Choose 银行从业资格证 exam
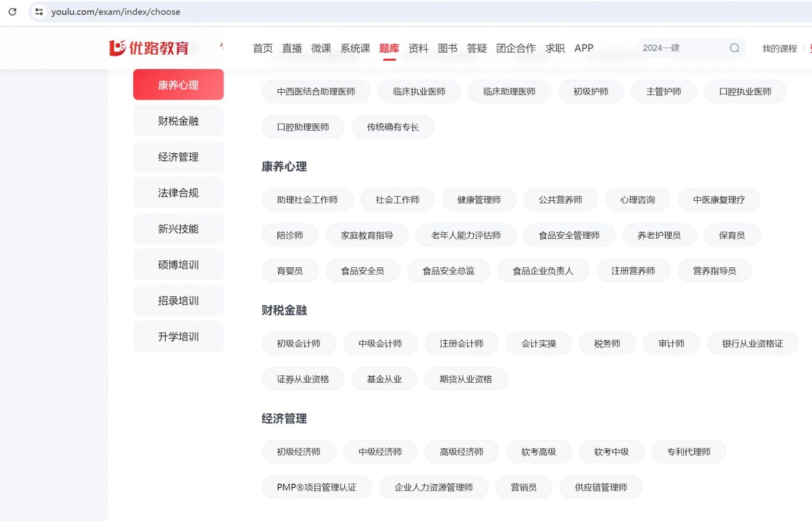 tap(753, 343)
